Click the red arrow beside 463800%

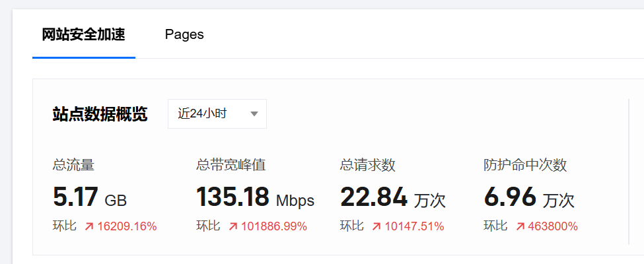[x=520, y=226]
